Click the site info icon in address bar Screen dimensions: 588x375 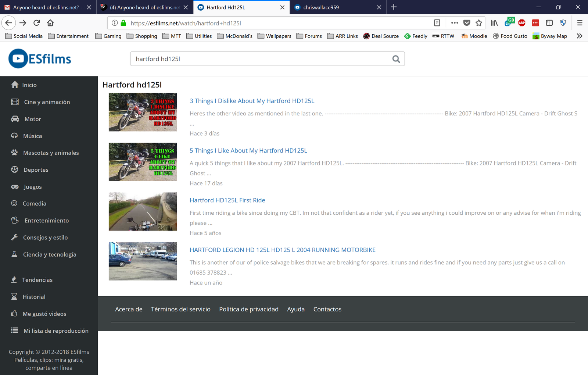(115, 23)
